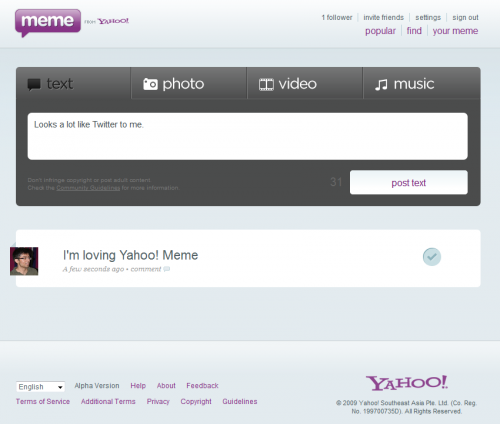Viewport: 500px width, 424px height.
Task: Click the meme logo speech bubble
Action: point(48,23)
